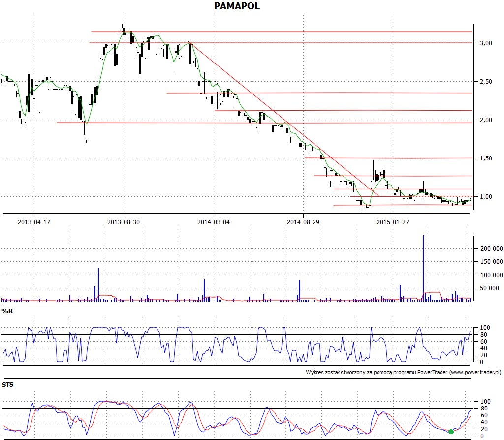Click the 2014-08-29 date label
This screenshot has height=440, width=504.
coord(303,222)
